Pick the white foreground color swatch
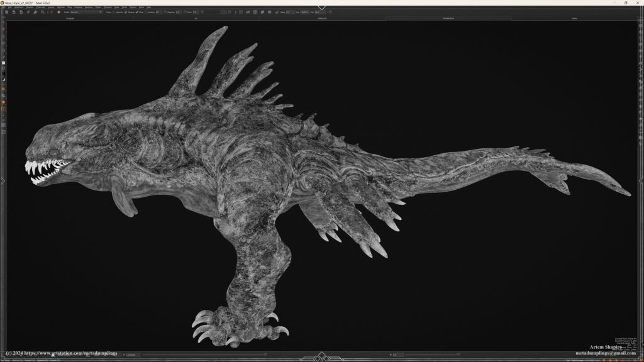Image resolution: width=644 pixels, height=362 pixels. coord(3,63)
